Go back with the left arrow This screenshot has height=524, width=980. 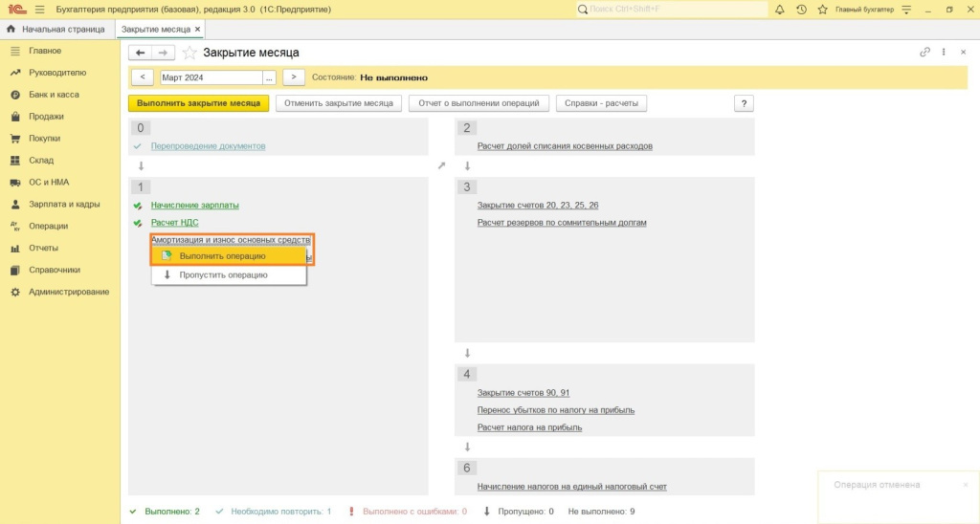click(x=141, y=53)
